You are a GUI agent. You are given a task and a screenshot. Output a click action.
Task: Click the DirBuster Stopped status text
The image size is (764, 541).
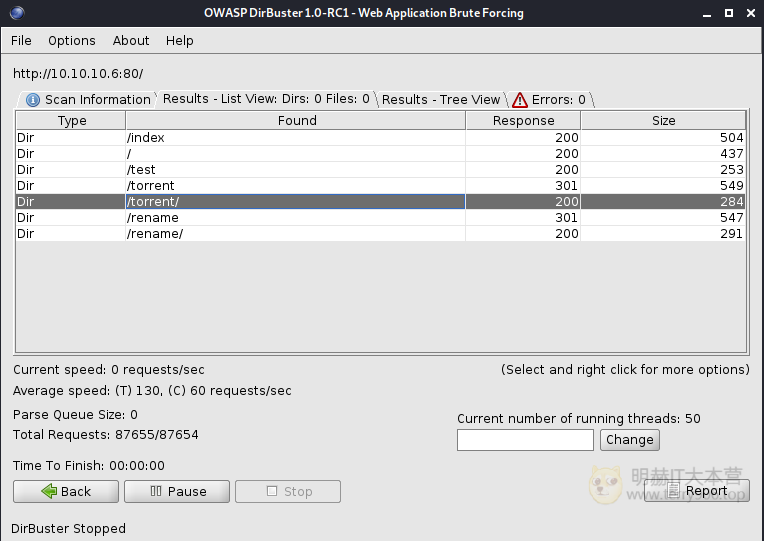coord(68,528)
